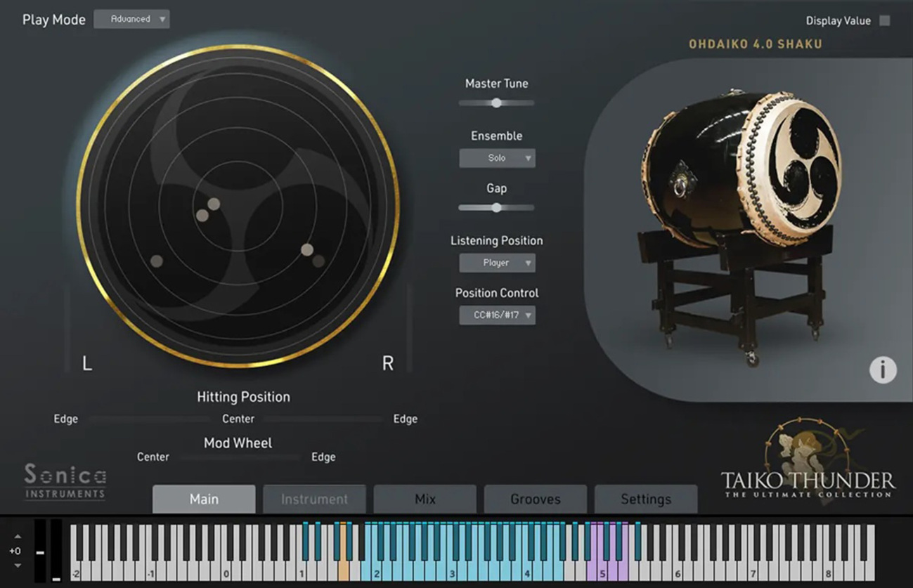Click the blue key labeled 2
The image size is (913, 588).
(x=376, y=569)
